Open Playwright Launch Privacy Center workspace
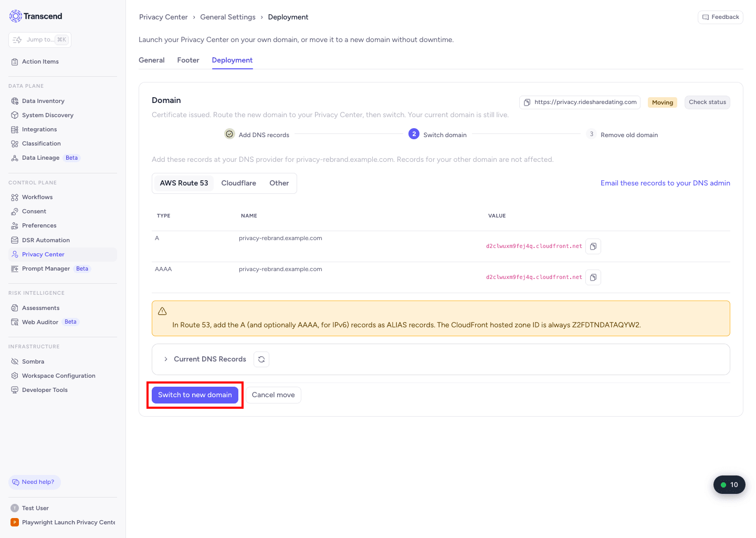 pos(62,522)
